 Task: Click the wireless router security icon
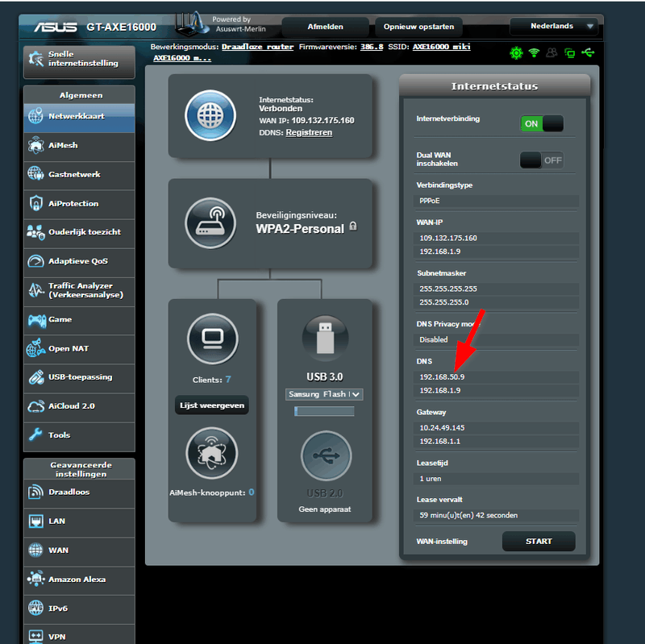210,223
